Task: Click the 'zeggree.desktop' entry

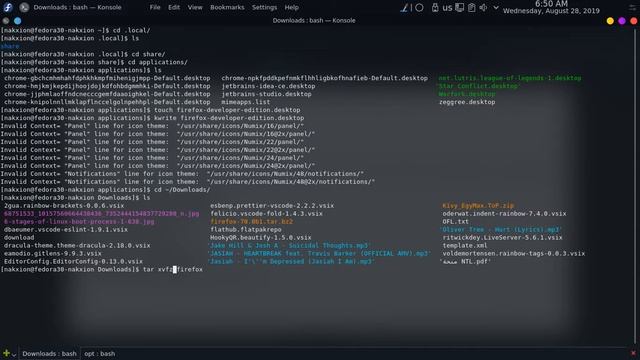Action: (x=467, y=102)
